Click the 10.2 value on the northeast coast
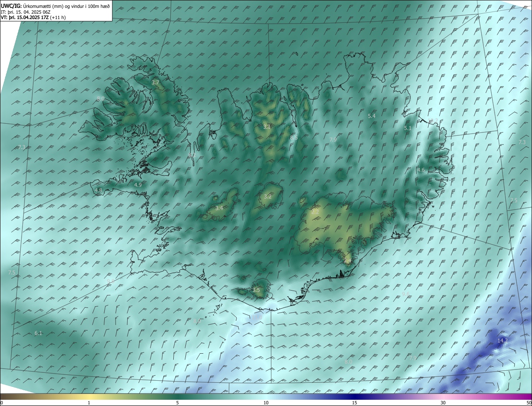 (433, 121)
